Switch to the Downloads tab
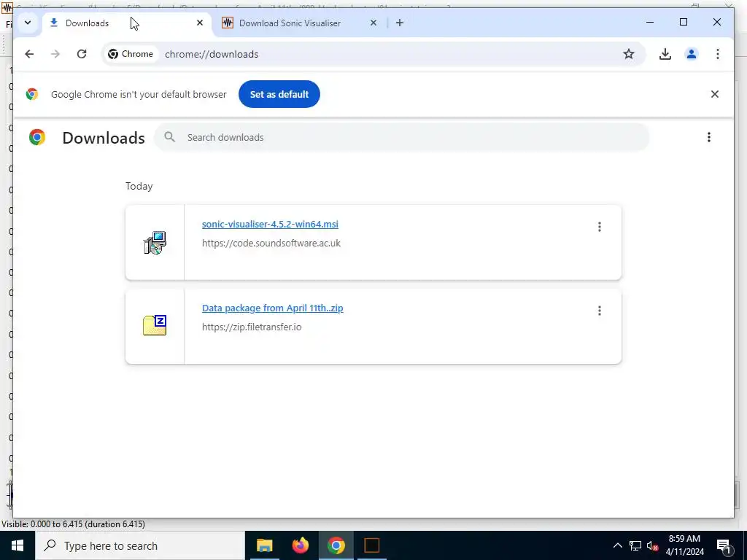747x560 pixels. point(127,23)
